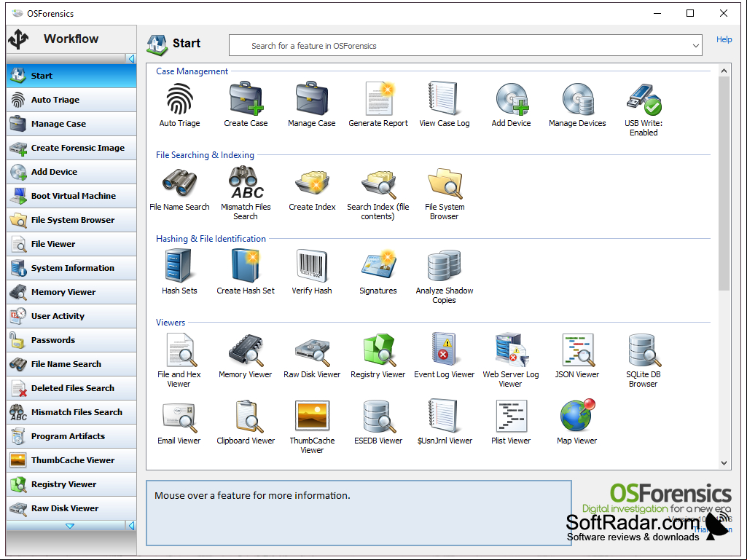Click the Create Index icon
The height and width of the screenshot is (560, 747).
tap(312, 189)
